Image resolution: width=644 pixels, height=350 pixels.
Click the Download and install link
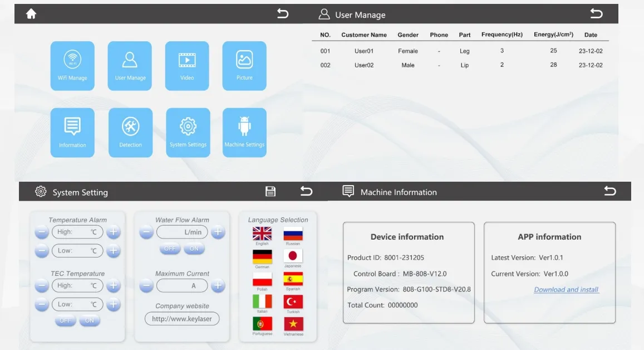pyautogui.click(x=566, y=289)
